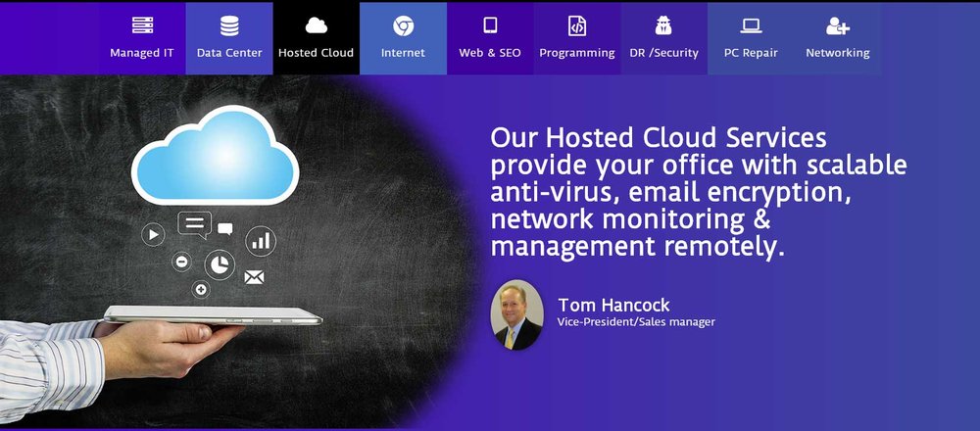
Task: Open the Managed IT menu label
Action: pyautogui.click(x=142, y=53)
